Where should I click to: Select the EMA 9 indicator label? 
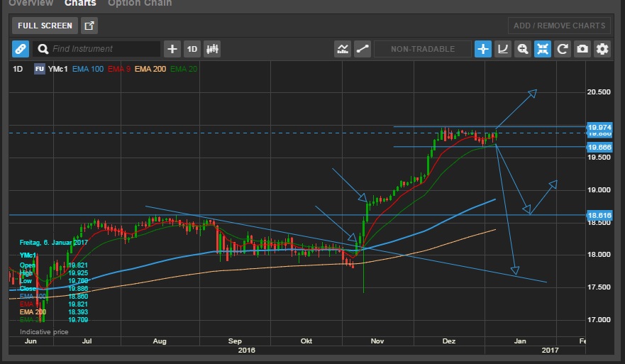tap(119, 69)
